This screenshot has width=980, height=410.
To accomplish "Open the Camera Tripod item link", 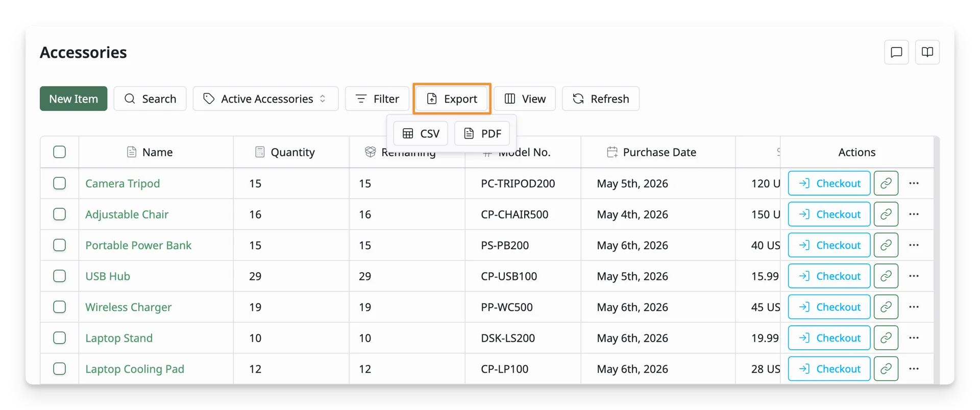I will point(122,183).
